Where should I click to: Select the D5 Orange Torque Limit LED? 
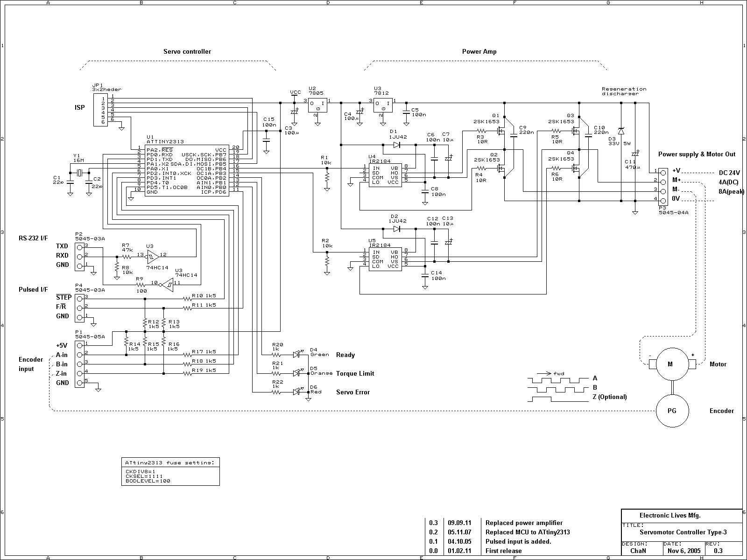pos(297,373)
